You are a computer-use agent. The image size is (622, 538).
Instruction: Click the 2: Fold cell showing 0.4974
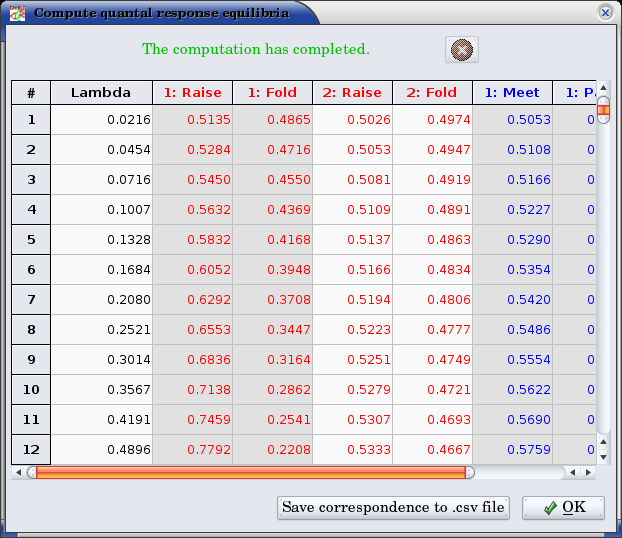tap(432, 120)
